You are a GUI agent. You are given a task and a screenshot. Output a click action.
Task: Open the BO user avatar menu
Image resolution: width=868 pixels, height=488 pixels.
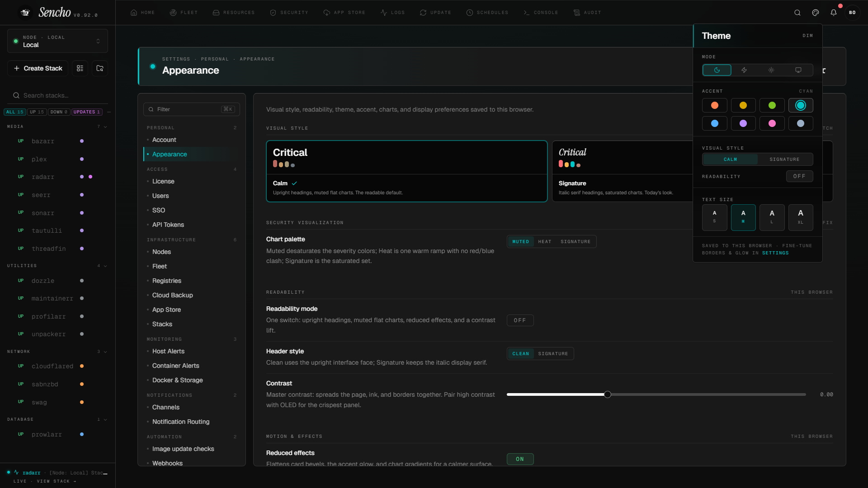click(852, 13)
